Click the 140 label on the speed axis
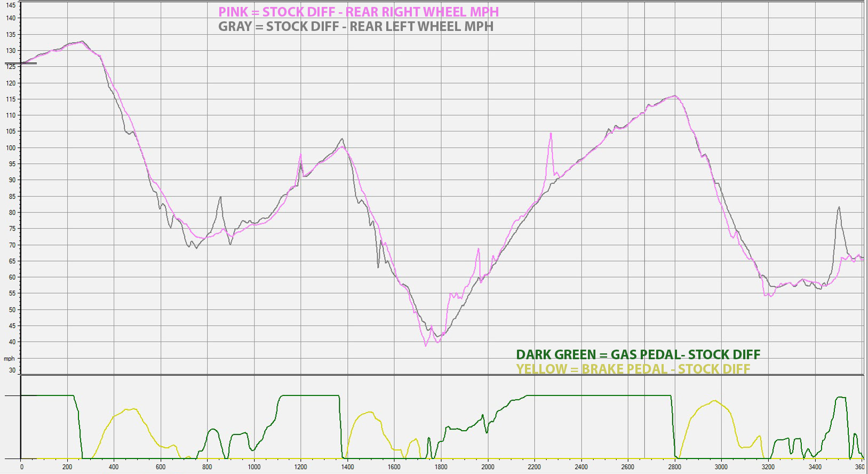Screen dimensions: 868x474 pos(11,18)
